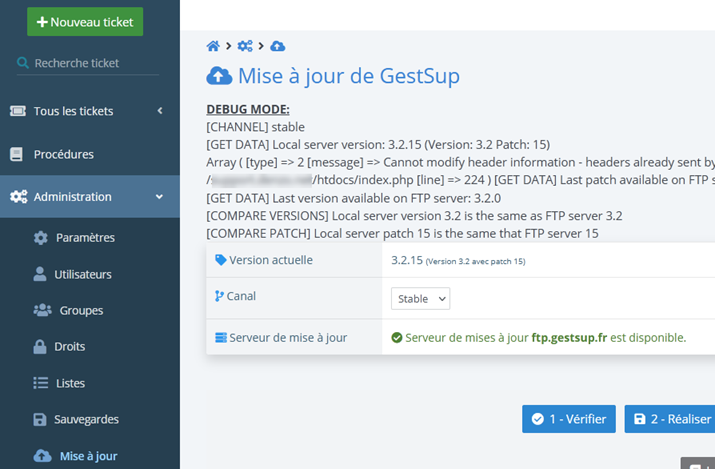This screenshot has height=469, width=715.
Task: Click the tag icon next to Version actuelle
Action: (x=221, y=260)
